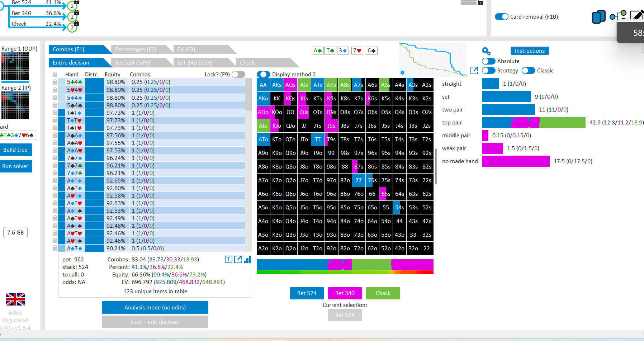Click the blue cards icon next to Card removal
This screenshot has width=644, height=341.
point(598,17)
